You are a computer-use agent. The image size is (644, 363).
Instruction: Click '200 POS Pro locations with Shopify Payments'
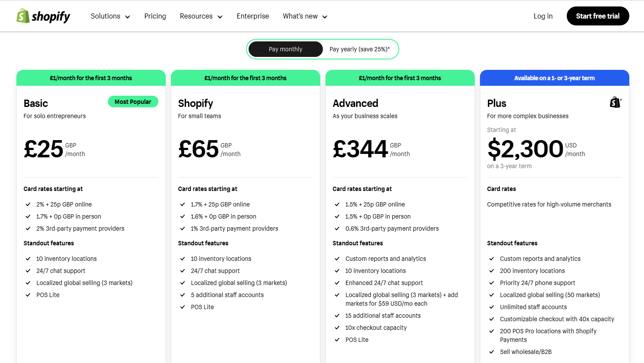548,335
